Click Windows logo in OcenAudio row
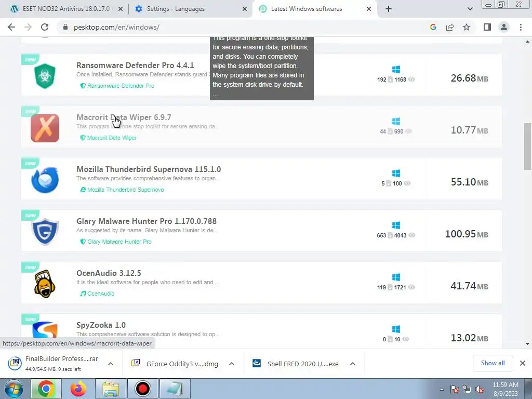This screenshot has width=532, height=399. pyautogui.click(x=396, y=277)
